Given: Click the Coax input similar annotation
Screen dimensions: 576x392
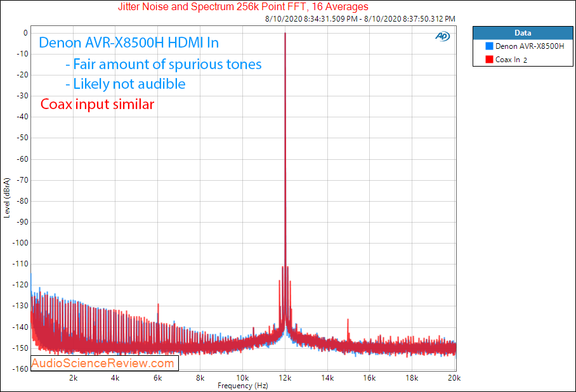Looking at the screenshot, I should click(x=97, y=104).
